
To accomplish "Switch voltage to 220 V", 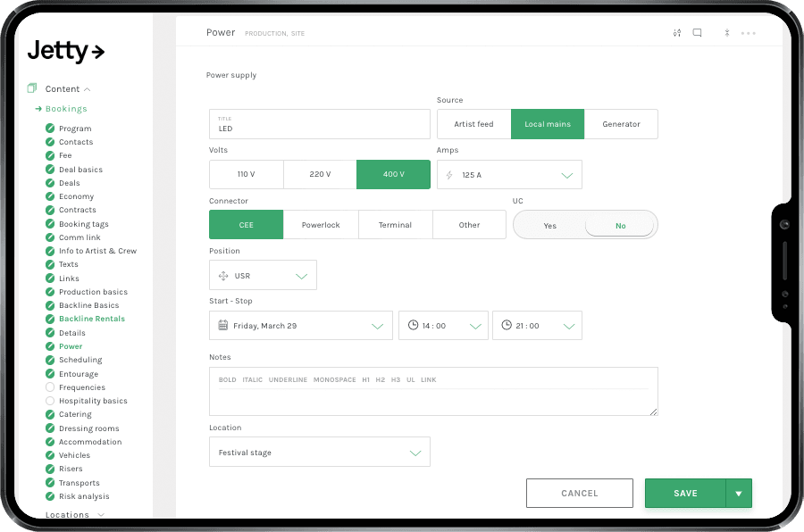I will (x=320, y=174).
